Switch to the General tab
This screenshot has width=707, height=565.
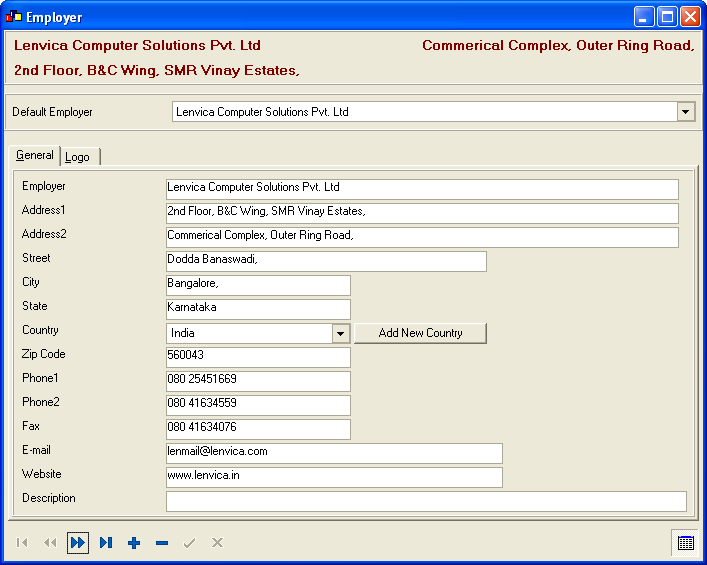coord(34,155)
